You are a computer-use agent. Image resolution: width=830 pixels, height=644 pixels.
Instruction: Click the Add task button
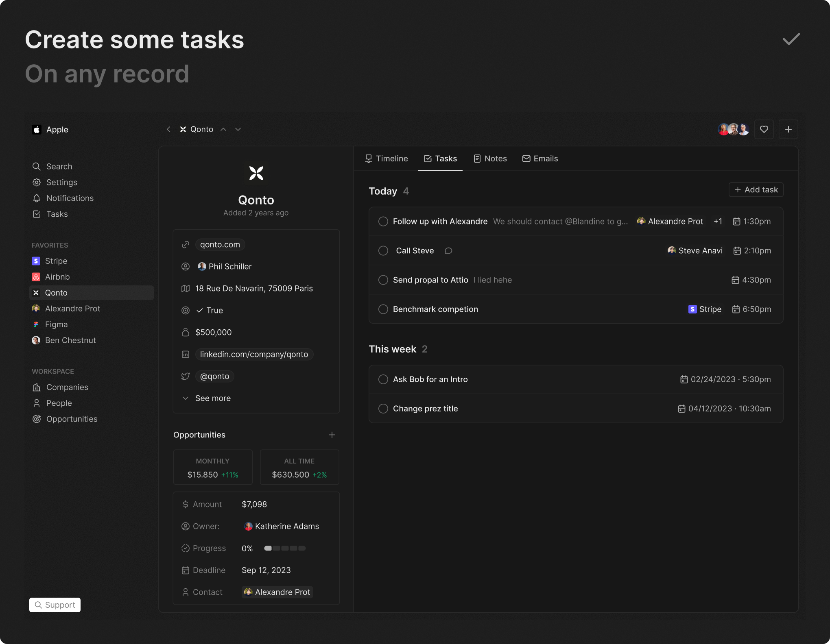click(756, 190)
